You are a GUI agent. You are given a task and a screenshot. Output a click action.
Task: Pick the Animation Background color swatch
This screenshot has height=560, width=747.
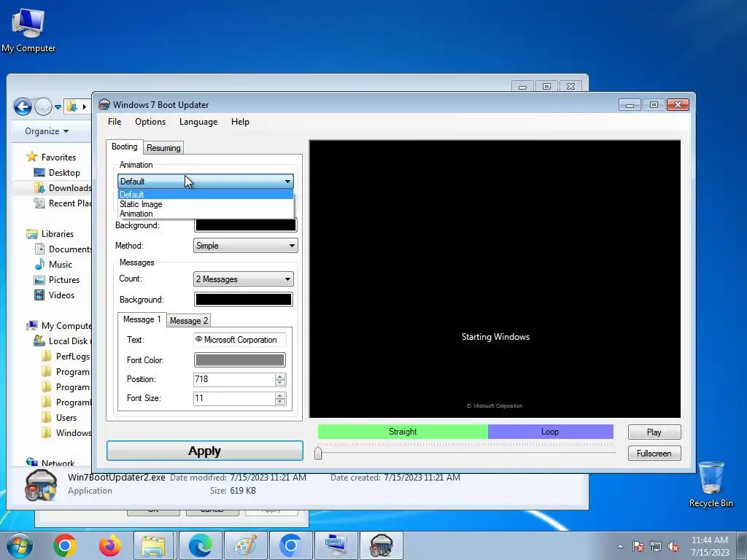pos(246,225)
